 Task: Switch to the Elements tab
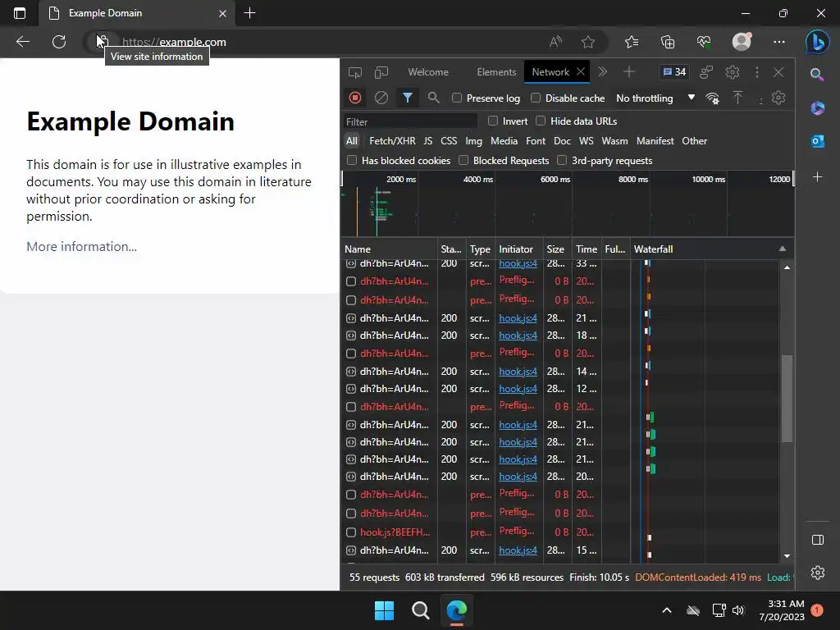pyautogui.click(x=496, y=72)
